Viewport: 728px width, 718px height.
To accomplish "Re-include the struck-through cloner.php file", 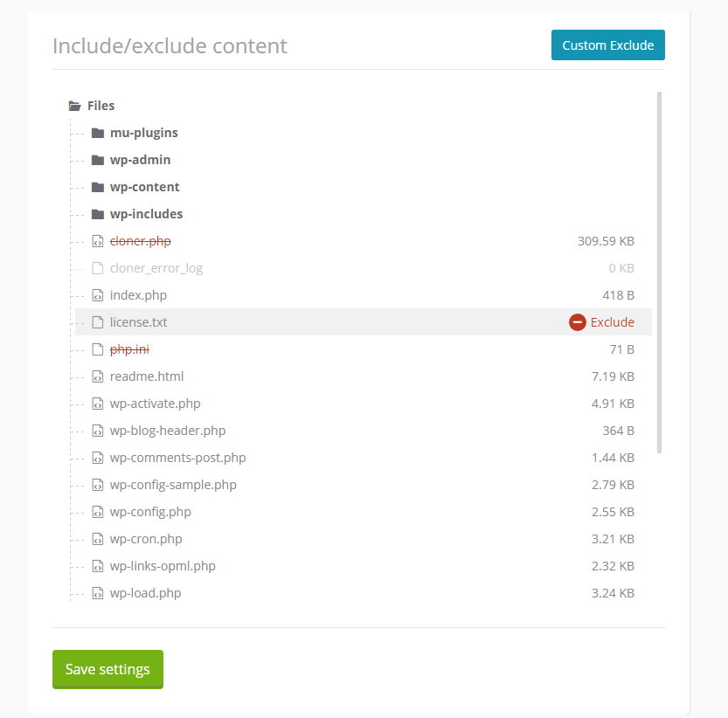I will 140,241.
